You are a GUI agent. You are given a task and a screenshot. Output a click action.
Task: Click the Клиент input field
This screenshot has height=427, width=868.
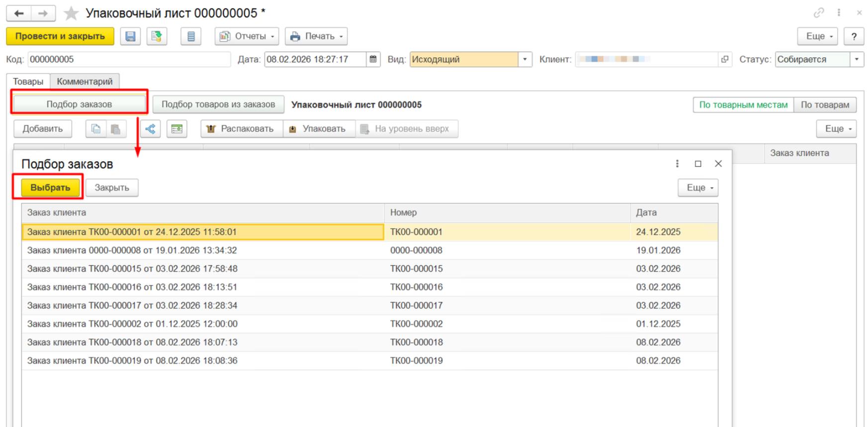[647, 59]
